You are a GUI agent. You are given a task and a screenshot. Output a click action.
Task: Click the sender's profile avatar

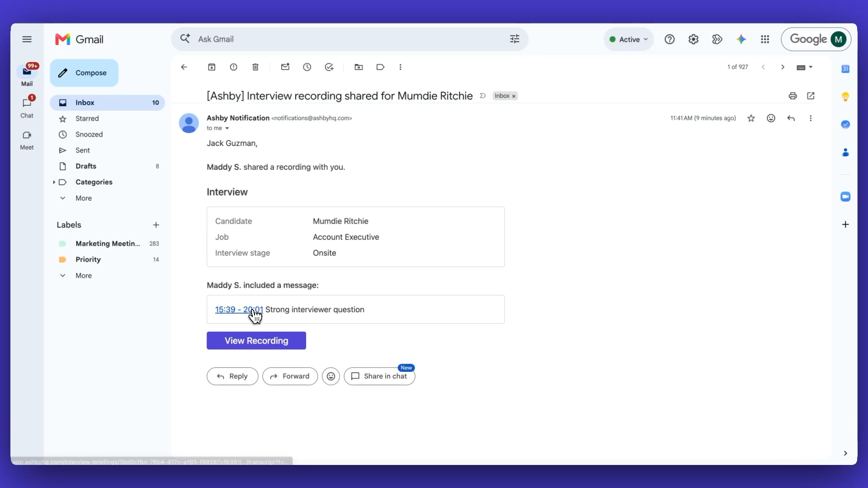click(x=189, y=123)
